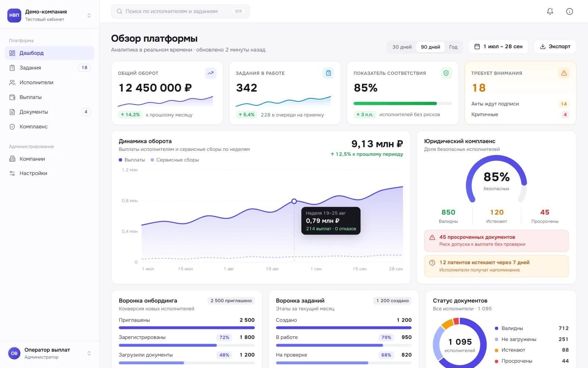Click the Дашборд grid icon in sidebar
This screenshot has height=368, width=588.
[x=12, y=53]
